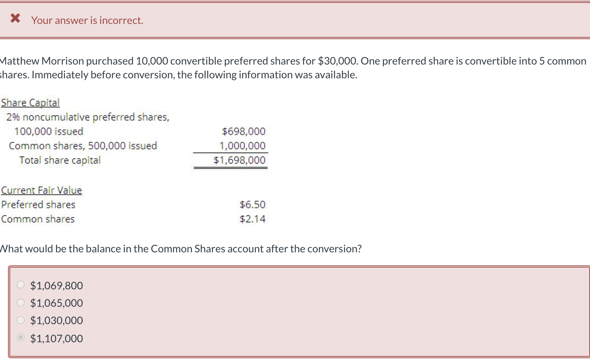Image resolution: width=590 pixels, height=364 pixels.
Task: Click the 'Your answer is incorrect' banner
Action: (87, 20)
